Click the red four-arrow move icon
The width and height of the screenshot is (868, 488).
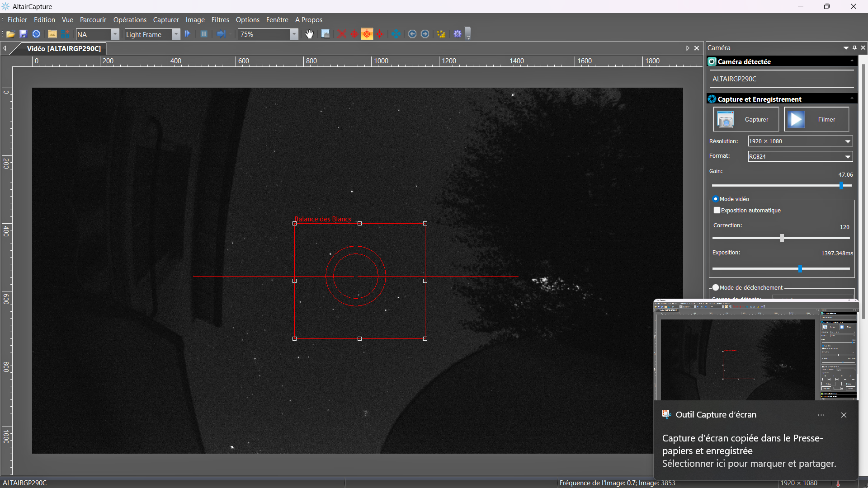[380, 34]
